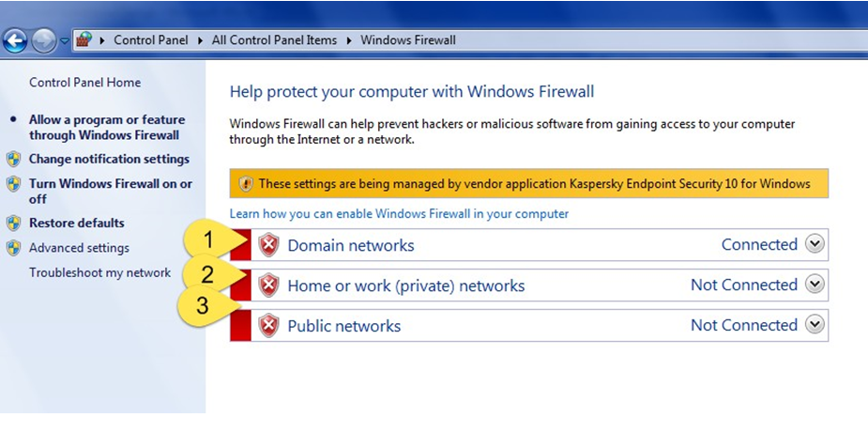Screen dimensions: 868x433
Task: Go to All Control Panel Items breadcrumb
Action: coord(274,39)
